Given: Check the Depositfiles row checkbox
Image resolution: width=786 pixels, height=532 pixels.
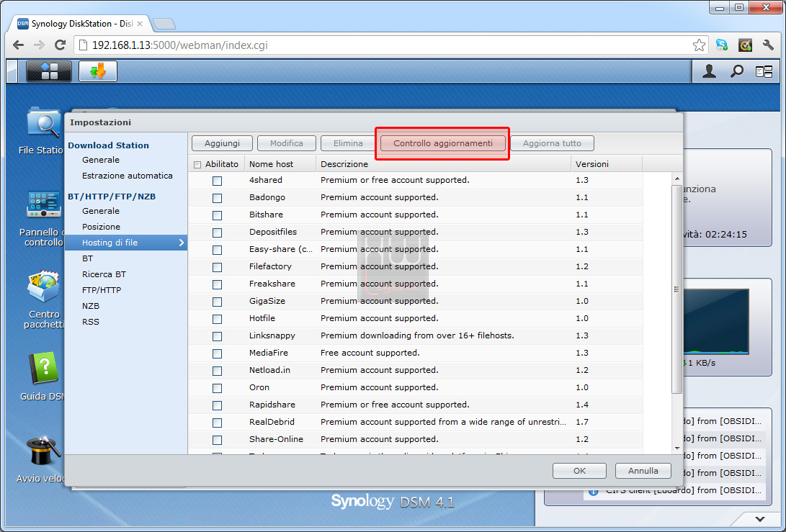Looking at the screenshot, I should 217,233.
